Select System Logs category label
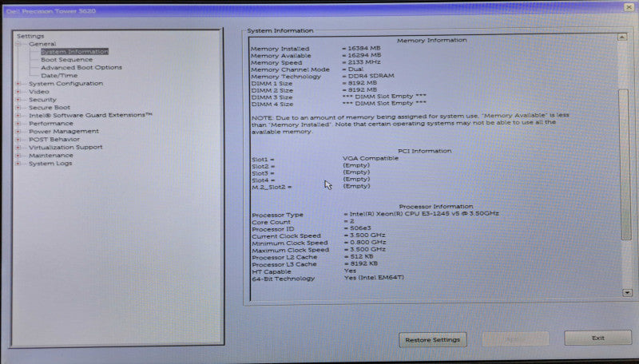Screen dimensions: 639x364 coord(50,164)
